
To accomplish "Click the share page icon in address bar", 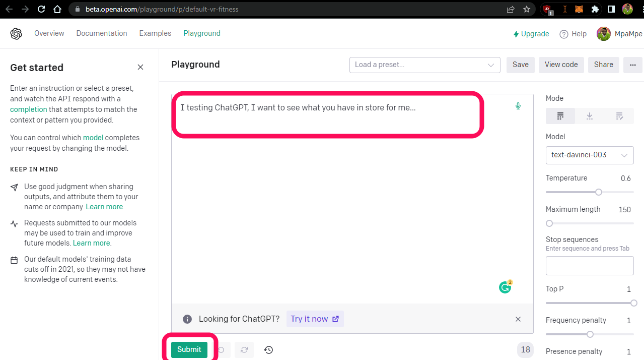I will tap(511, 9).
